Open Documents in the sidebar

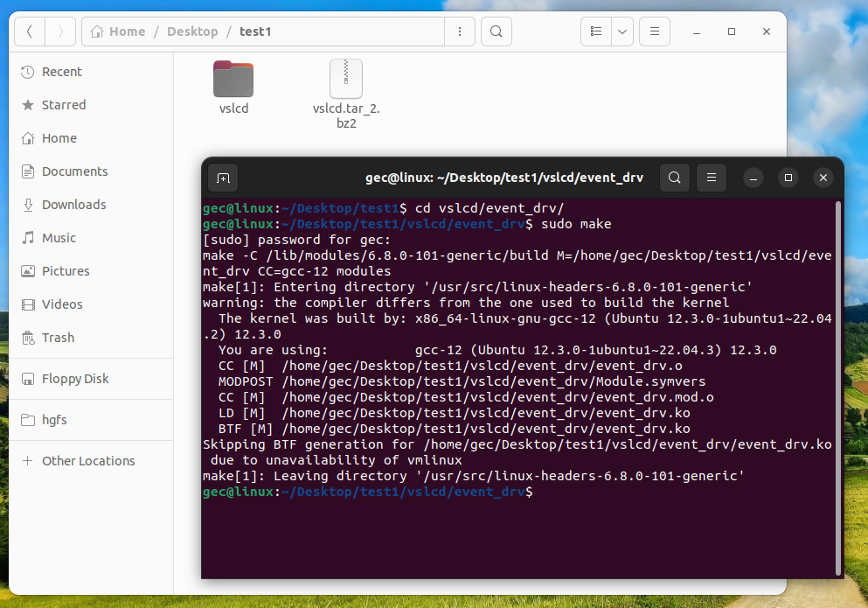coord(91,171)
